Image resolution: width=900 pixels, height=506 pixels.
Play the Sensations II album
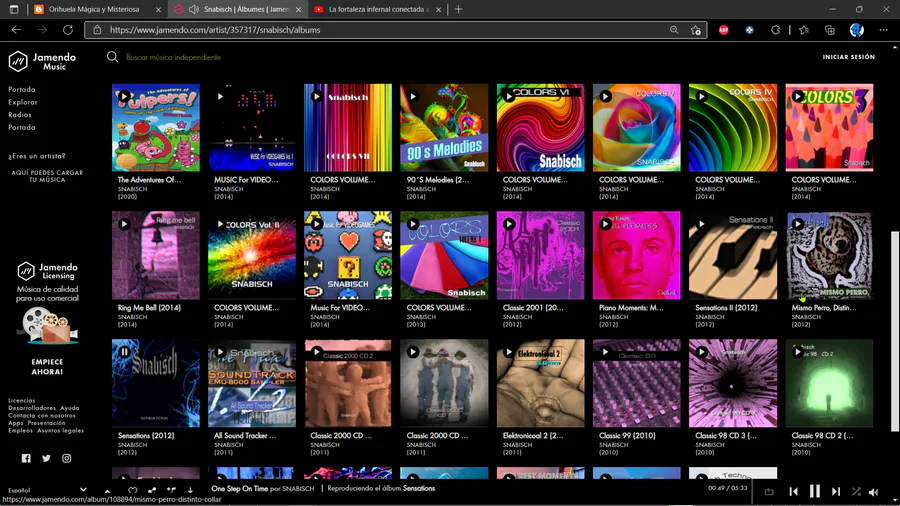[701, 224]
